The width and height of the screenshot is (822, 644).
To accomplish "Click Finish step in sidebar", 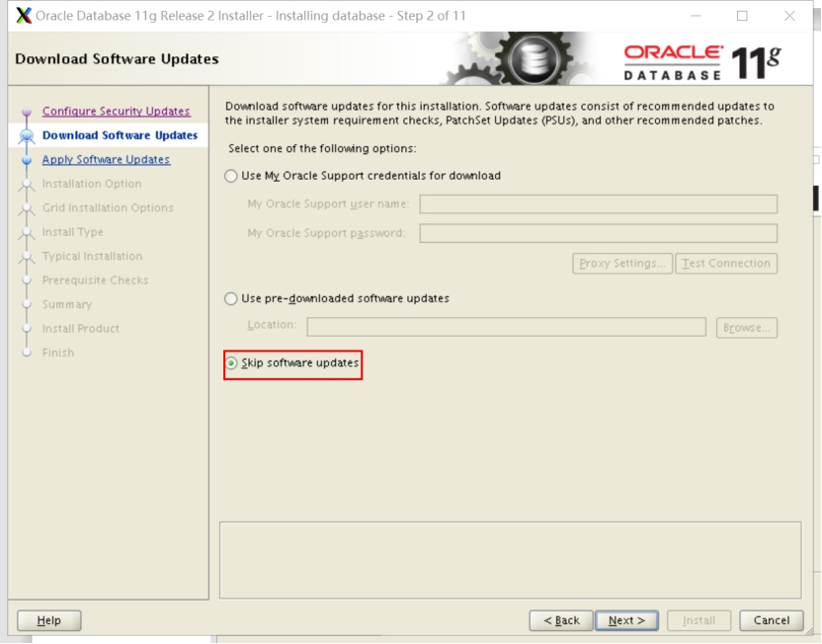I will (x=57, y=353).
